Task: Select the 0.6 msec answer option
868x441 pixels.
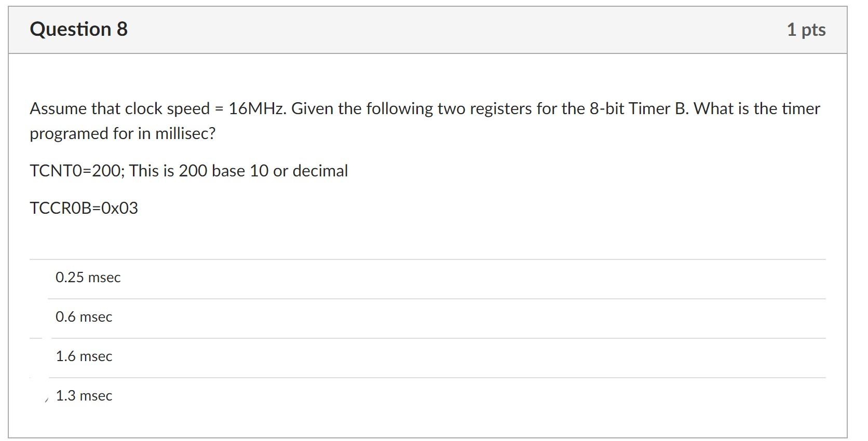Action: pyautogui.click(x=84, y=317)
